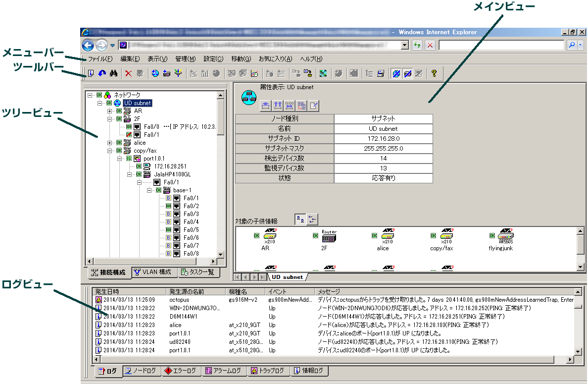Expand the alice tree node
This screenshot has width=588, height=384.
click(x=109, y=143)
